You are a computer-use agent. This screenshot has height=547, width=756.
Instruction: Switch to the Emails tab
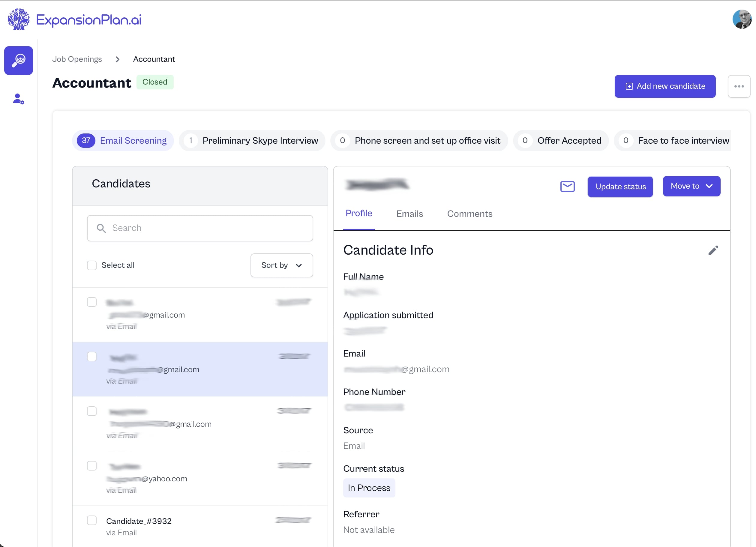click(x=409, y=214)
